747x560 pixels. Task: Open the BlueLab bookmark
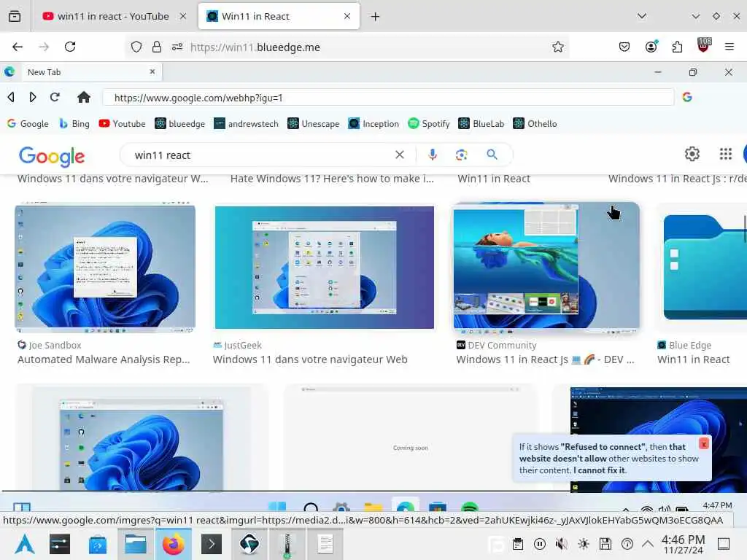(481, 124)
